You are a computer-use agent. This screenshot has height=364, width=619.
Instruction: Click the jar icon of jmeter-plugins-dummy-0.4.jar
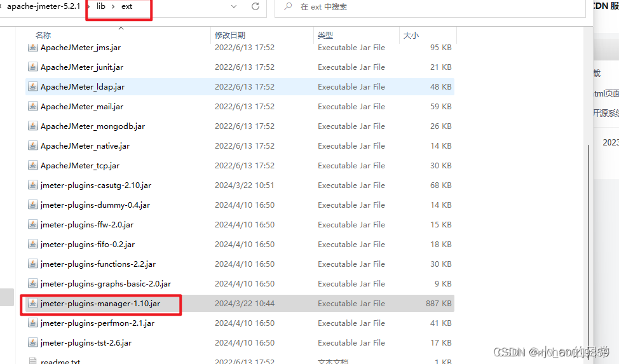tap(33, 205)
